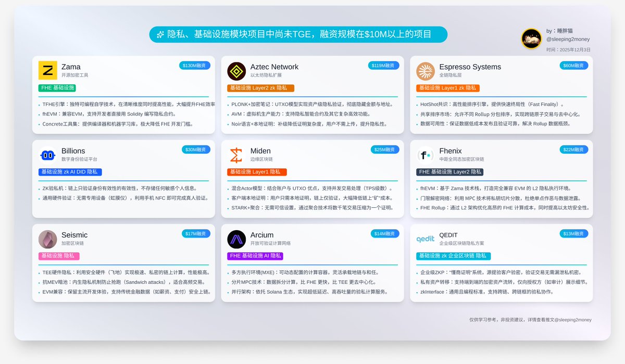Click the 'TFHE引擎' bullet in the Zama card
This screenshot has height=364, width=625.
(x=127, y=104)
